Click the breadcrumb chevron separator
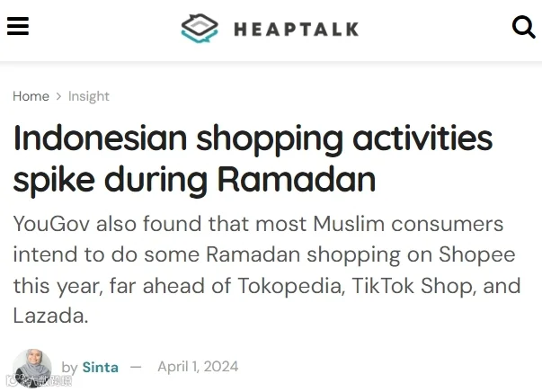Screen dimensions: 542x392 point(58,96)
